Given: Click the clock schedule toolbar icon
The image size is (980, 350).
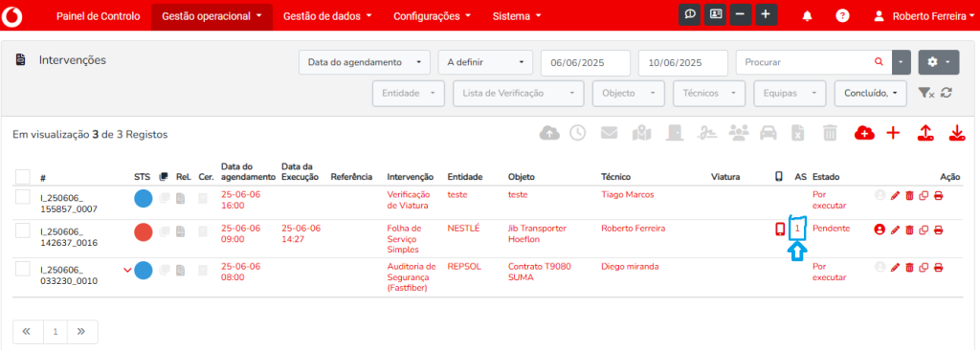Looking at the screenshot, I should point(577,133).
